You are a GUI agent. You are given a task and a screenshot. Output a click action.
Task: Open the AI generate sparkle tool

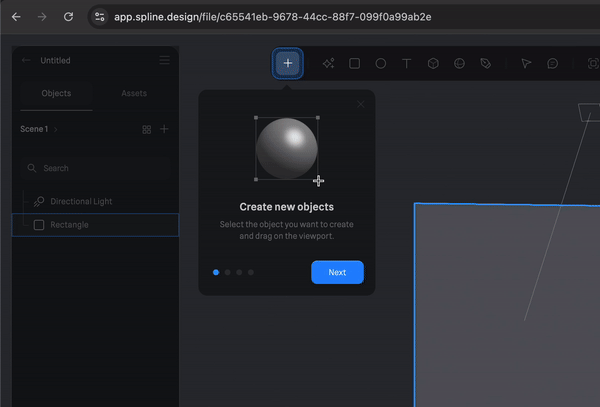point(328,63)
